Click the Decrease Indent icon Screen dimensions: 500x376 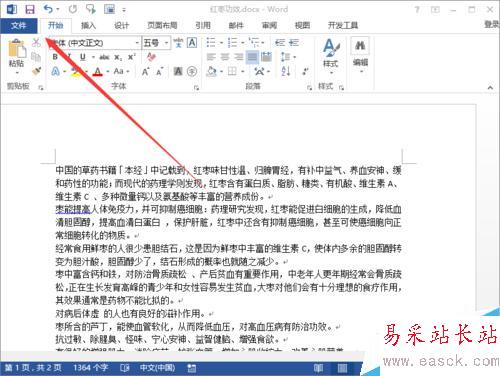pyautogui.click(x=280, y=43)
